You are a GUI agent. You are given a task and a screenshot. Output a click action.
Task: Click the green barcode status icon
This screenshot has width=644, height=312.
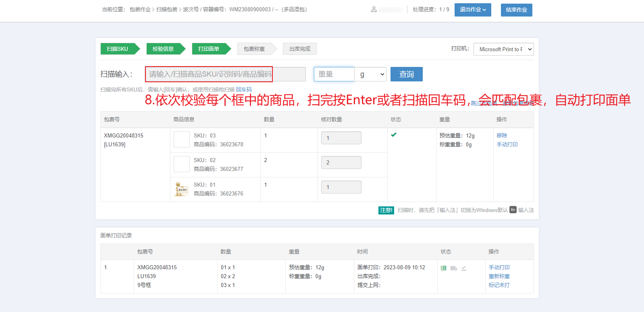(443, 268)
